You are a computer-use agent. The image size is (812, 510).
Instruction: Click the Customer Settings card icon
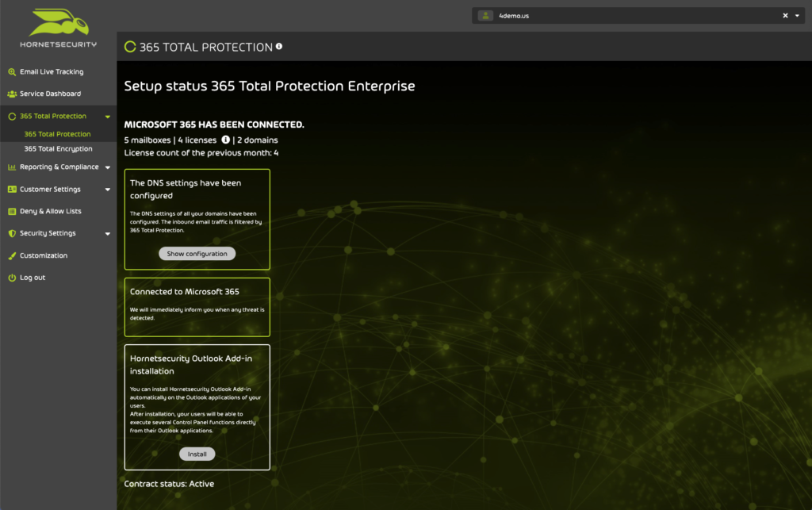click(x=12, y=190)
